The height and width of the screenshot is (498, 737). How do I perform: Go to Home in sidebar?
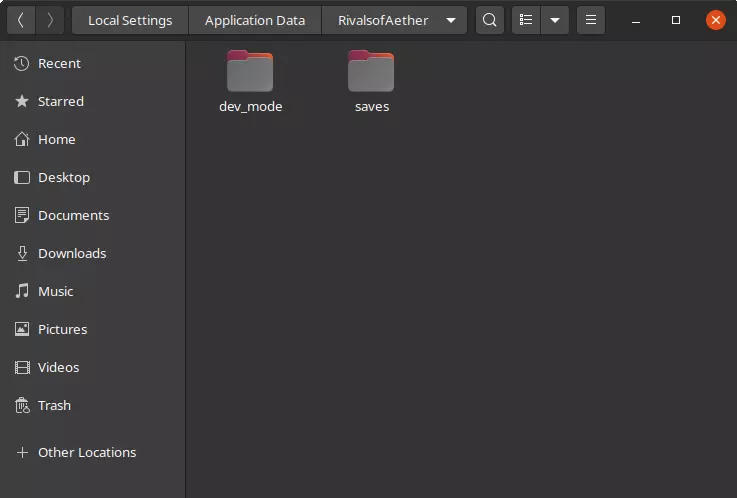(x=56, y=139)
